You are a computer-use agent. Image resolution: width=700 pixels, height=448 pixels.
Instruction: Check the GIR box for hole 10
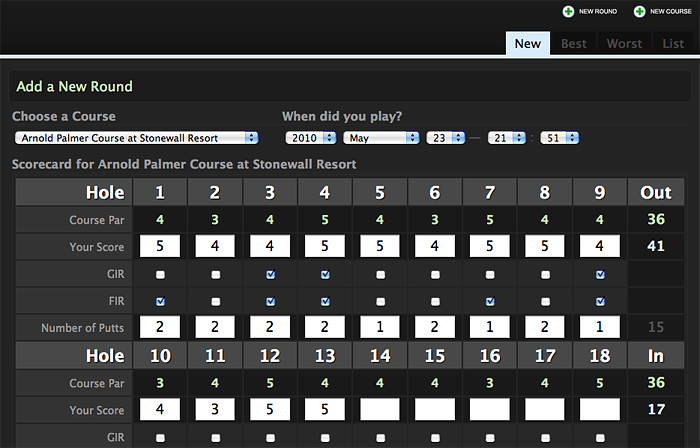[160, 438]
